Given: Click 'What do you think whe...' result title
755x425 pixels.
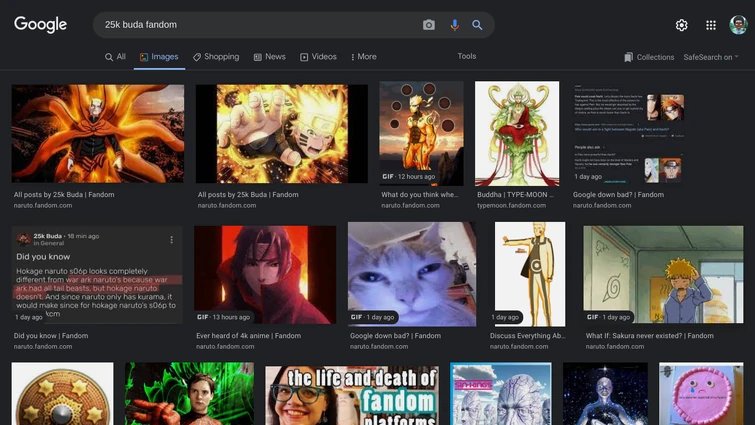Looking at the screenshot, I should (420, 194).
